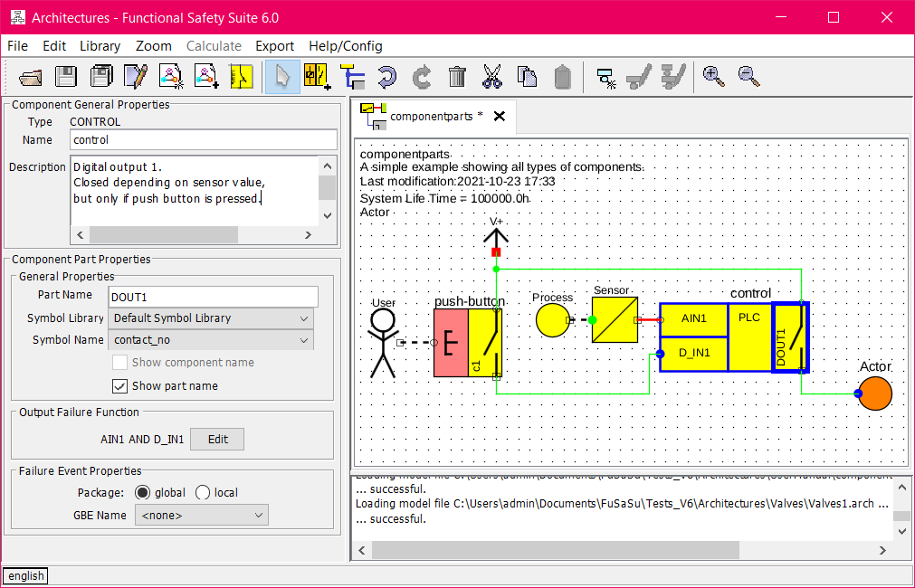Click the open file folder icon

(32, 77)
